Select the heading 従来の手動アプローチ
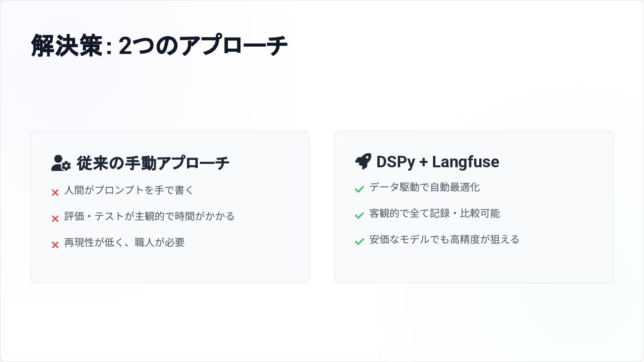Screen dimensions: 644x362 click(153, 163)
